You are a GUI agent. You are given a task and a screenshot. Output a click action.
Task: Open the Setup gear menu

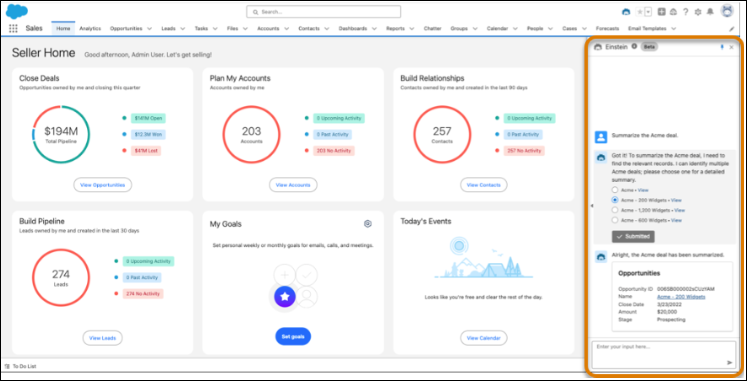(698, 12)
